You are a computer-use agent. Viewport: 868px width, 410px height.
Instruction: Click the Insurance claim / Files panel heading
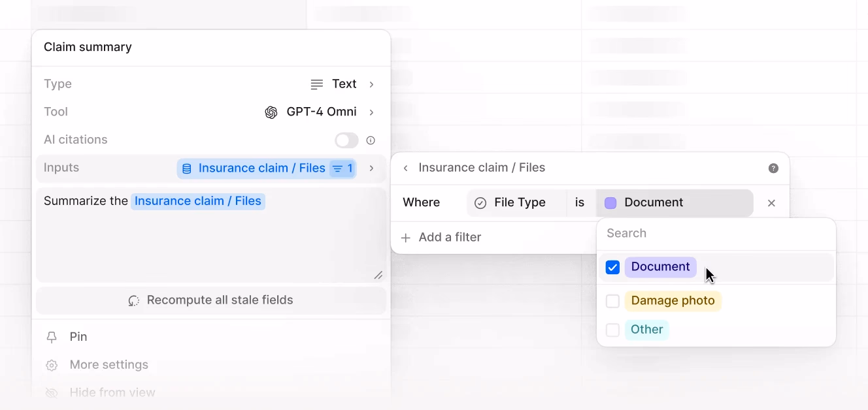[482, 168]
